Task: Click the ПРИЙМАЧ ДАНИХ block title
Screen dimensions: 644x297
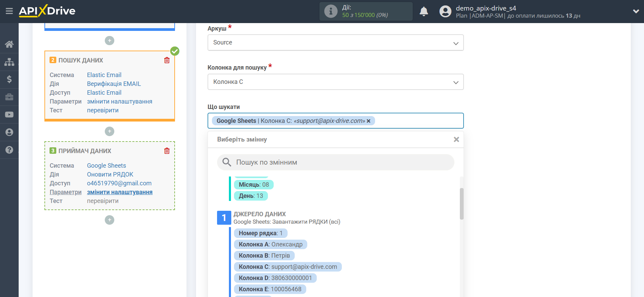Action: point(85,151)
